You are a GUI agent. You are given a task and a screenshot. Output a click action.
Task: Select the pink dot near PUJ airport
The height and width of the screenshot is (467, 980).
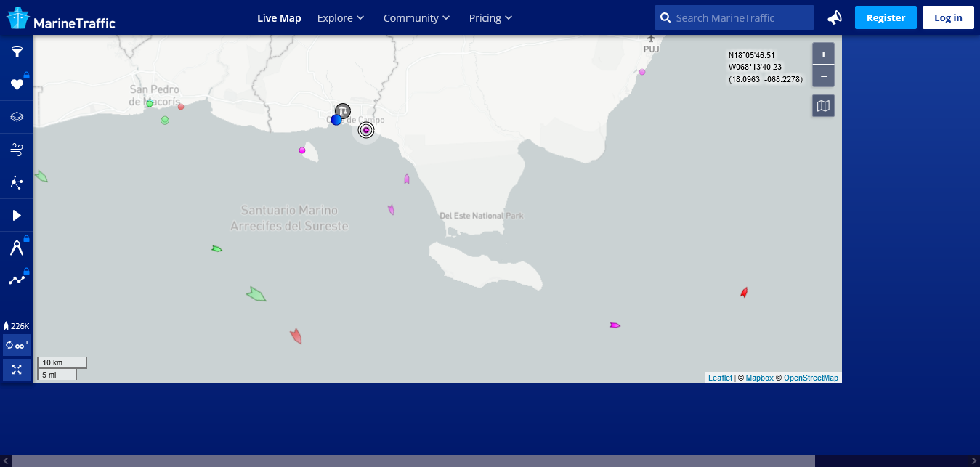tap(642, 72)
